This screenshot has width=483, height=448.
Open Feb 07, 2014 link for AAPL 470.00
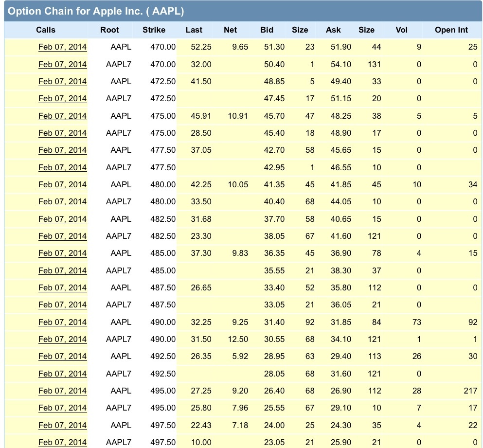(x=63, y=47)
